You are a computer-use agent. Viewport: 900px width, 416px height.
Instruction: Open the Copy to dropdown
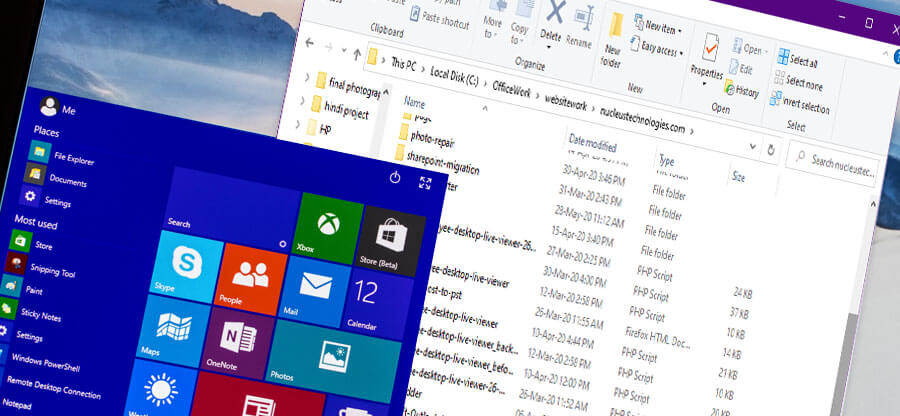[x=519, y=24]
